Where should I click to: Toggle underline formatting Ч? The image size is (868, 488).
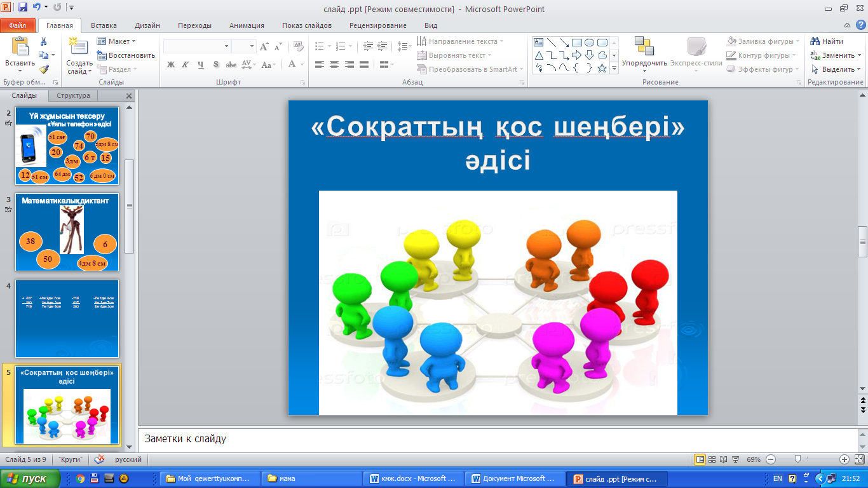click(201, 65)
